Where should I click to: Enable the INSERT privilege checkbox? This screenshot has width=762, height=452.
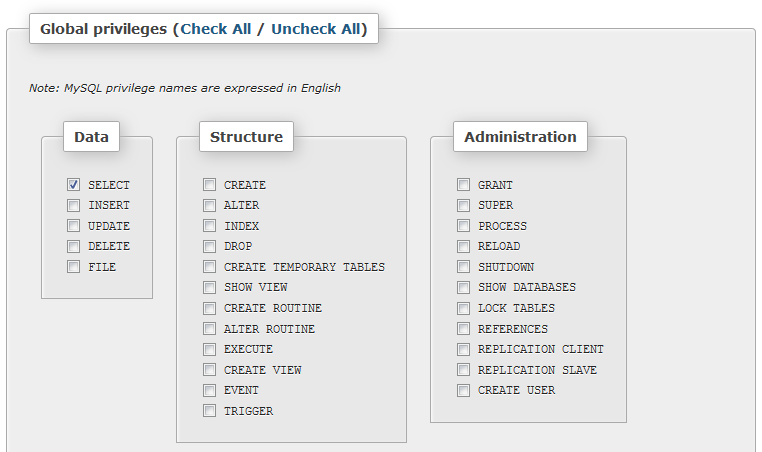click(74, 205)
